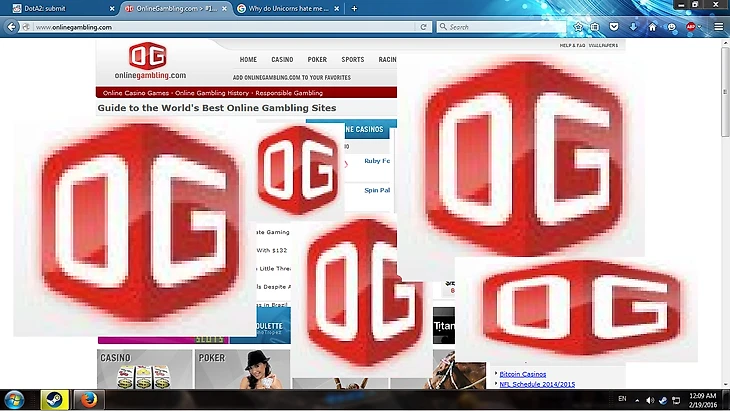Open a new tab with the plus button
The width and height of the screenshot is (730, 411).
[x=353, y=8]
